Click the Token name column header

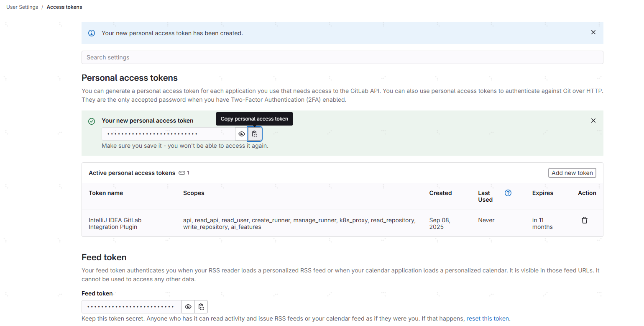(106, 193)
